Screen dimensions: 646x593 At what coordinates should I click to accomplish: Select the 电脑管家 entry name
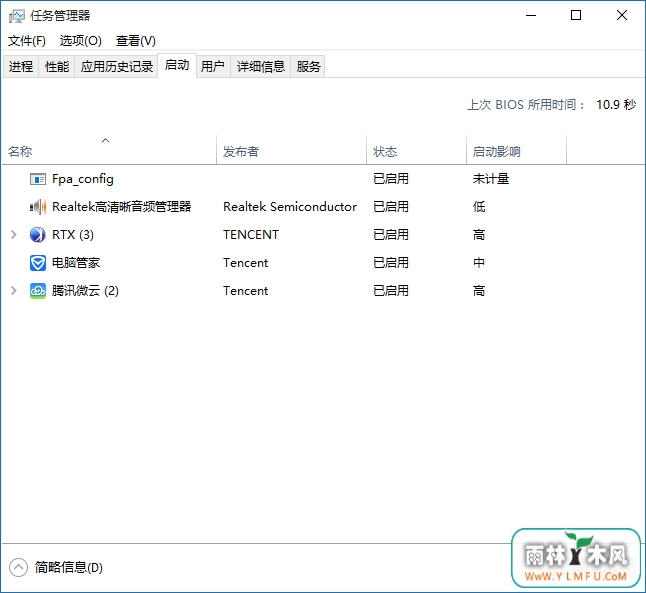(76, 263)
